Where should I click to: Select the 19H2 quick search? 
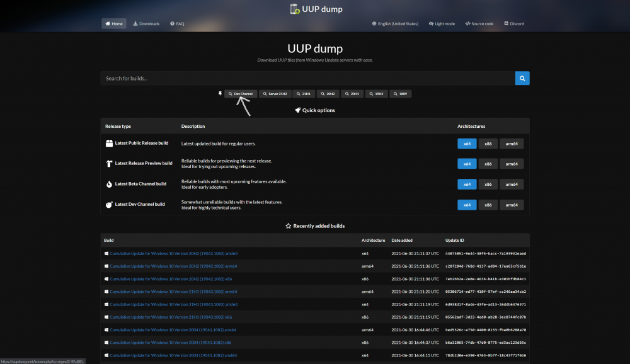tap(377, 94)
